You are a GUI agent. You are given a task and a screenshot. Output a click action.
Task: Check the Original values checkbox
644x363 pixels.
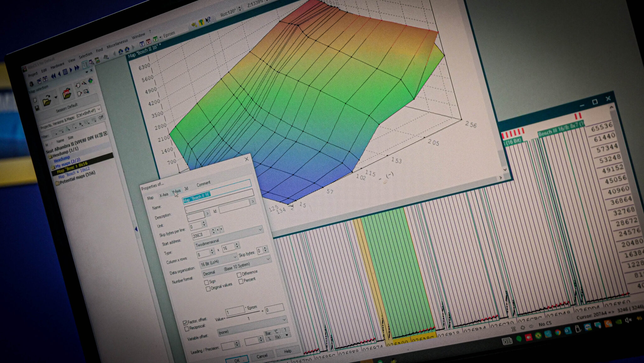pos(208,289)
